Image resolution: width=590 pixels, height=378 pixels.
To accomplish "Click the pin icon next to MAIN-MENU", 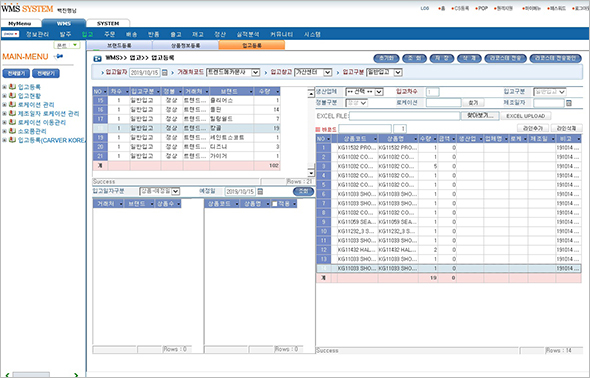I will click(59, 56).
